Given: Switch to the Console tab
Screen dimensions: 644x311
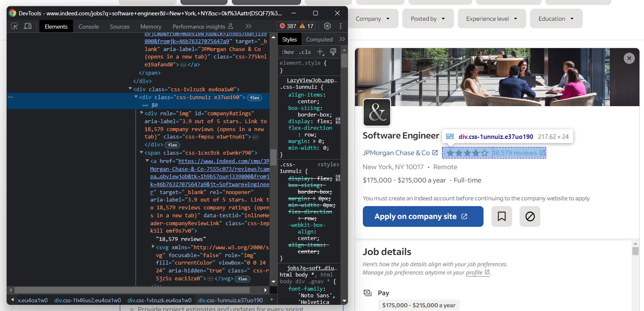Looking at the screenshot, I should (x=89, y=27).
